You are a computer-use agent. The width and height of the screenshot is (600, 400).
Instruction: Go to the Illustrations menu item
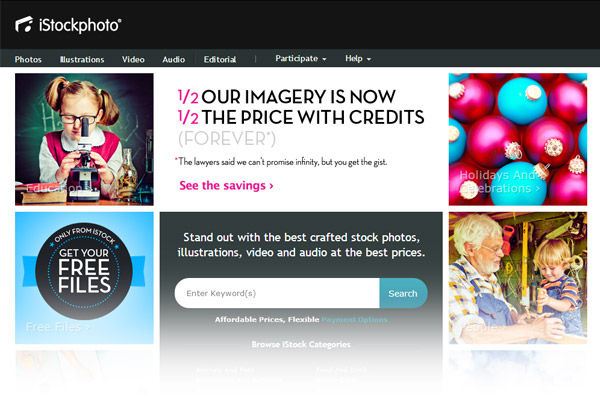[82, 59]
